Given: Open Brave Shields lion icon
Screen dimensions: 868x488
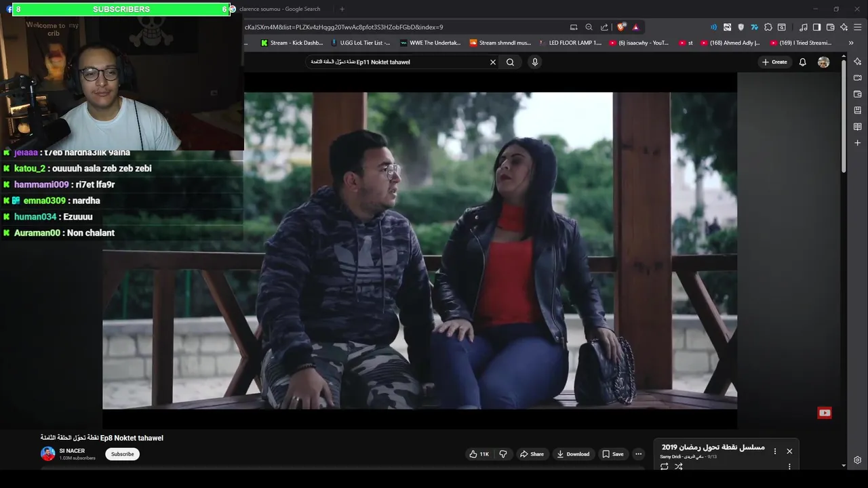Looking at the screenshot, I should (x=620, y=27).
